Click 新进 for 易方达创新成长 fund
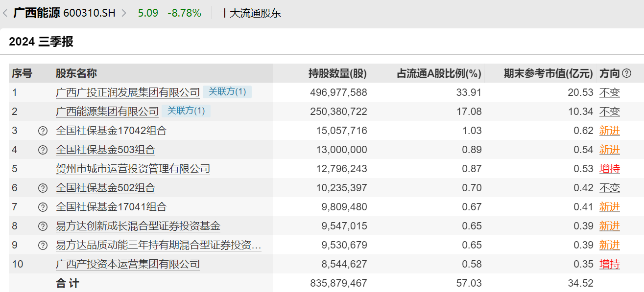The image size is (644, 292). point(610,226)
